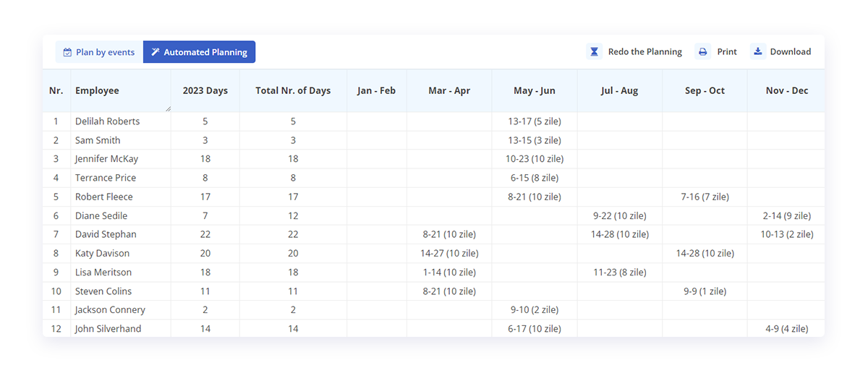
Task: Select employee Sam Smith
Action: [x=98, y=140]
